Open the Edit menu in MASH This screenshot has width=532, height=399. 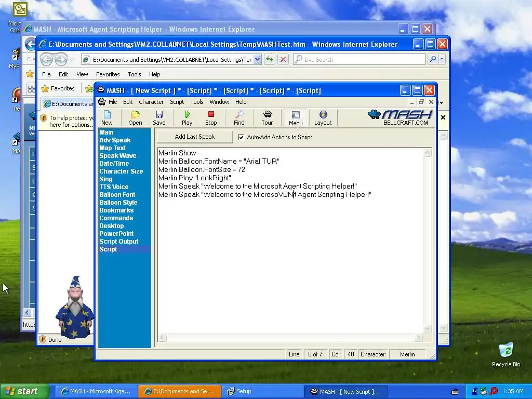pos(128,102)
